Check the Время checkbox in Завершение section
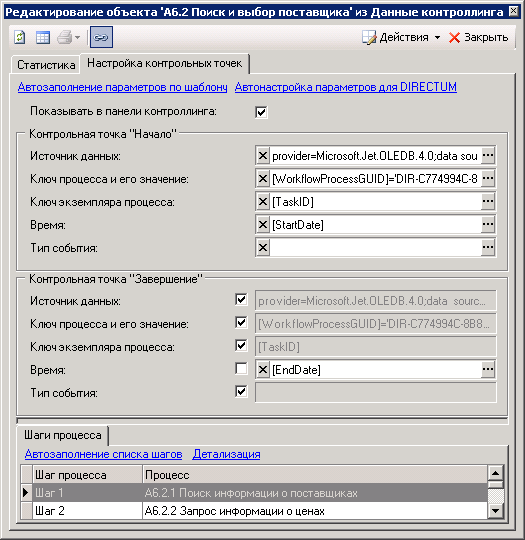The width and height of the screenshot is (525, 540). [241, 368]
